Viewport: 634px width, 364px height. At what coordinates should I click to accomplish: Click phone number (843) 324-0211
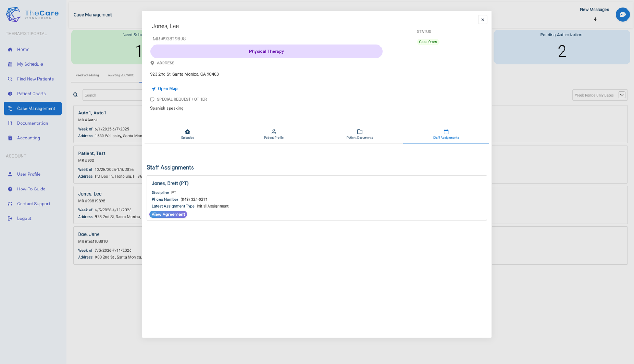click(194, 200)
